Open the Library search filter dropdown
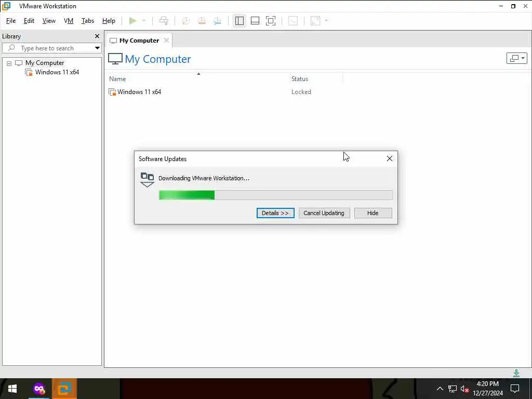532x399 pixels. coord(97,48)
